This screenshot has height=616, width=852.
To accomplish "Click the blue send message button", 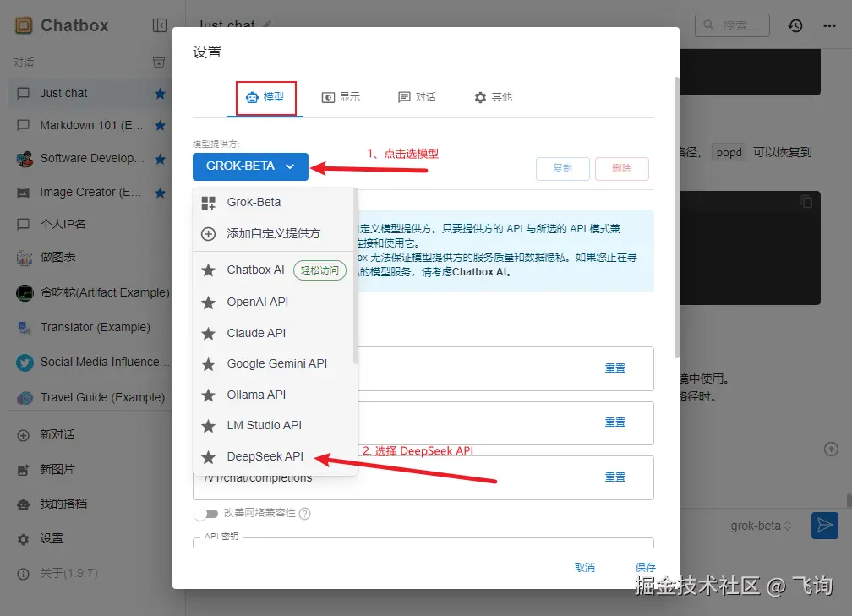I will coord(825,526).
